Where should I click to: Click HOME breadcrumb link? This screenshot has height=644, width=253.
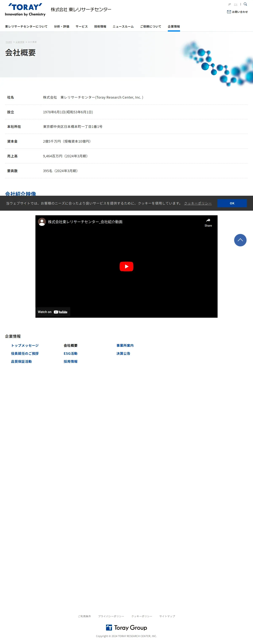(9, 42)
